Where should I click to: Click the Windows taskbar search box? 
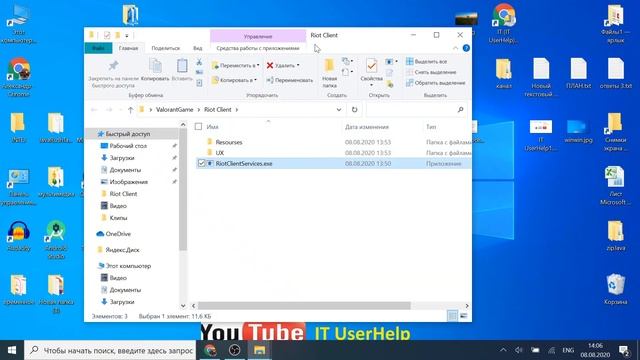110,350
